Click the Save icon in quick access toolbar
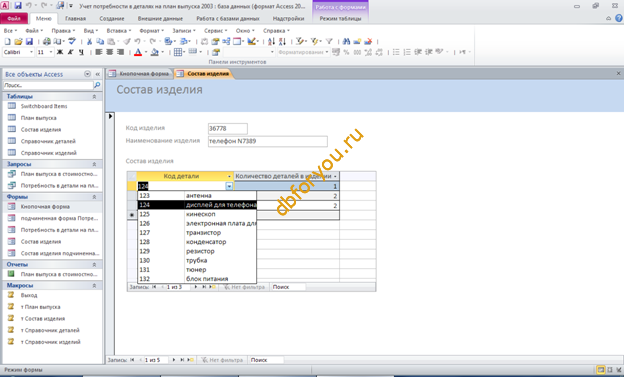 click(x=18, y=6)
